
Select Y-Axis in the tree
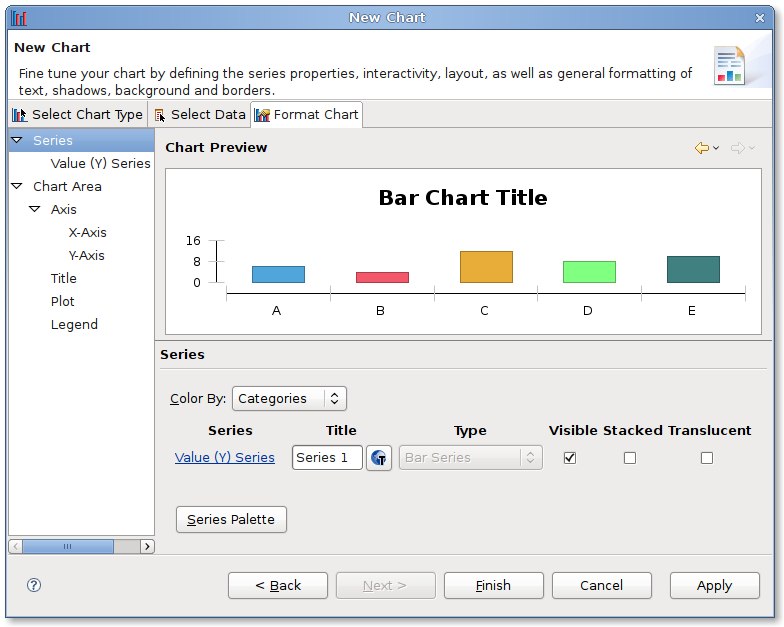pyautogui.click(x=86, y=256)
